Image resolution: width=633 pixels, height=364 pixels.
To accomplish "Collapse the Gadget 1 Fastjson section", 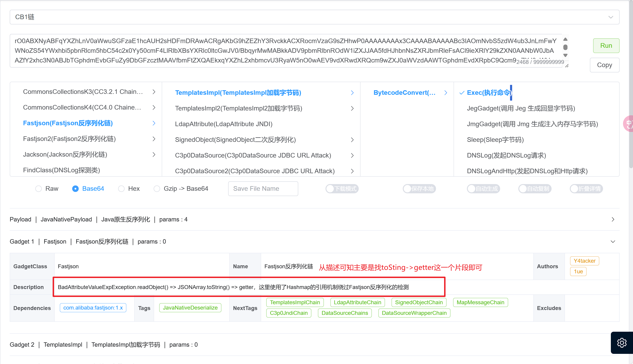I will pos(613,242).
